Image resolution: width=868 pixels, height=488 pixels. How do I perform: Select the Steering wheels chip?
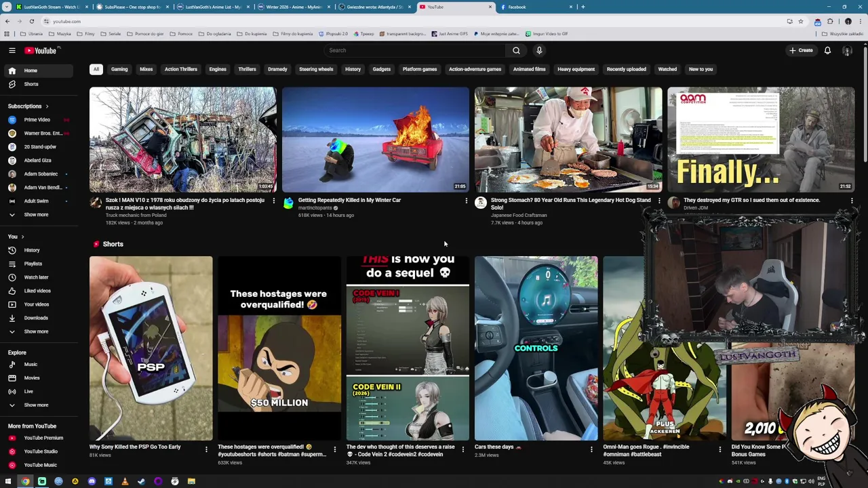(316, 69)
